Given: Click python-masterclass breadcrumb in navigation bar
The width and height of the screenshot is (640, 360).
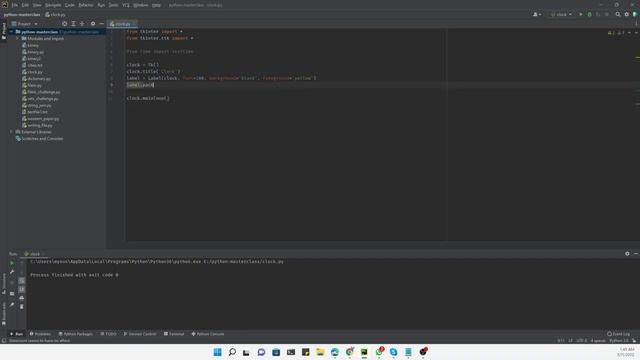Looking at the screenshot, I should (22, 14).
